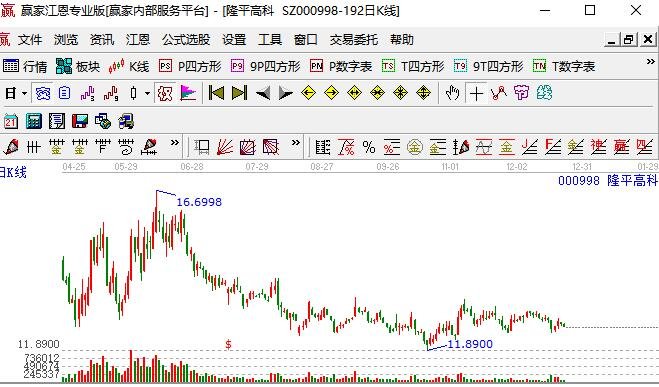Select the square measurement tool
Screen dimensions: 659x387
(x=202, y=147)
